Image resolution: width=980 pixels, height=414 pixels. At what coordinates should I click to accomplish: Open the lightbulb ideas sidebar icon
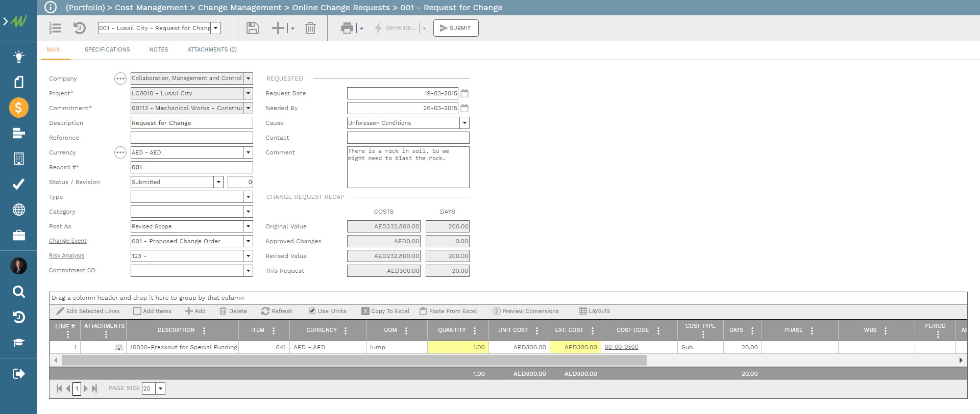(x=19, y=57)
